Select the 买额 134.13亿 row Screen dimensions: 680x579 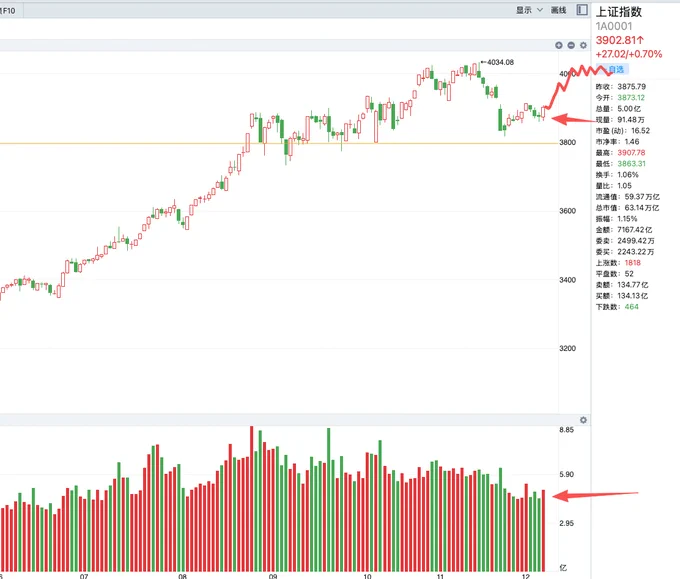coord(622,296)
